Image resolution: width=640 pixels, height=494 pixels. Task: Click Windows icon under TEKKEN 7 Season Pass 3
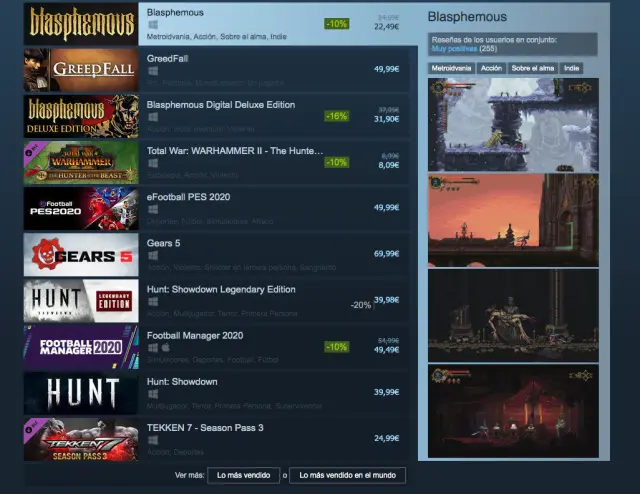153,440
